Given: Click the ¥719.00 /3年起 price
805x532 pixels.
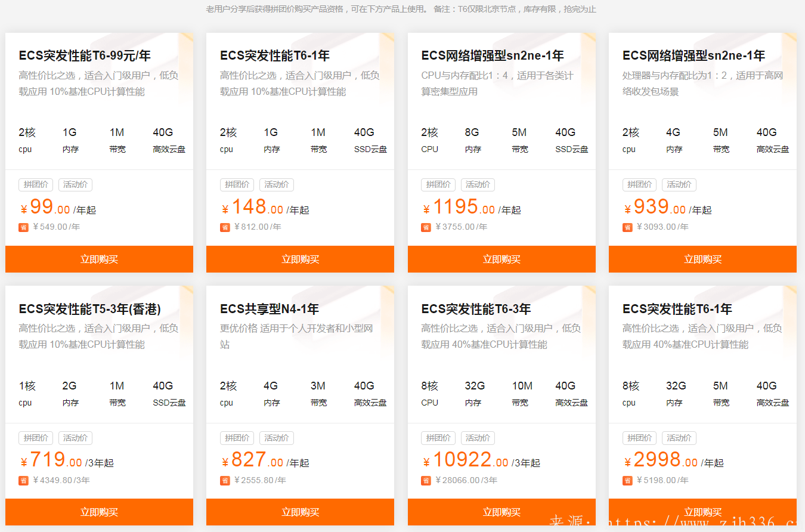Looking at the screenshot, I should [67, 460].
